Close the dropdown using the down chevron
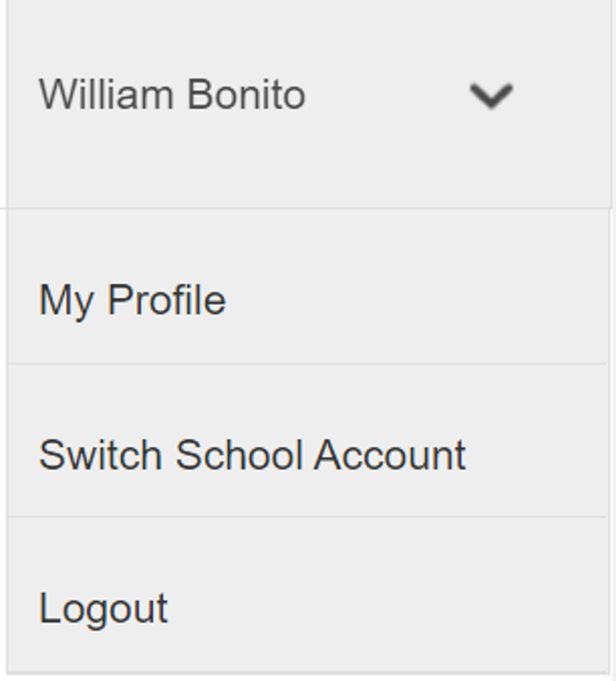Viewport: 616px width, 681px height. [491, 95]
